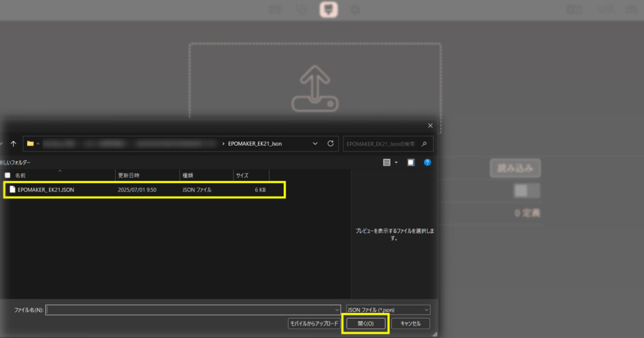Sort by 名前 column header
This screenshot has height=338, width=644.
coord(20,175)
